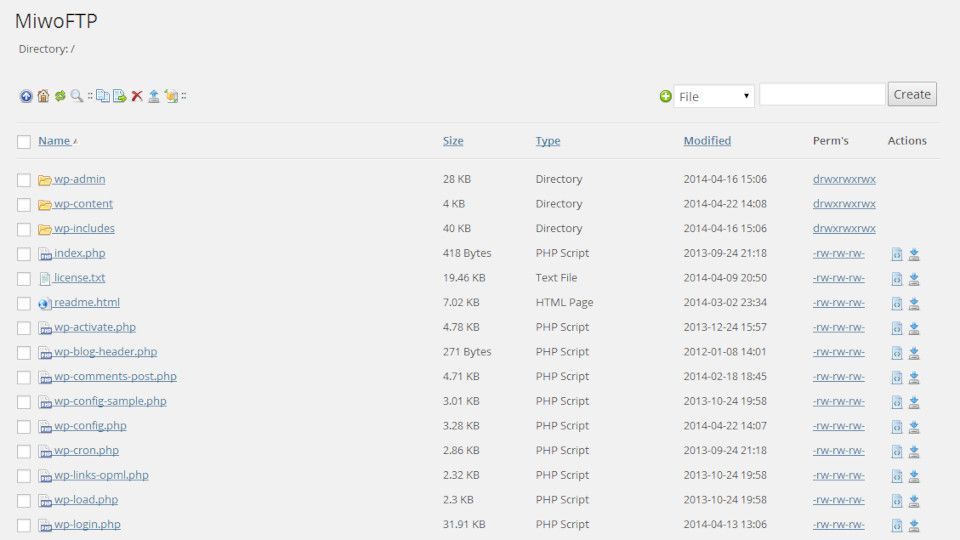The height and width of the screenshot is (540, 960).
Task: Open the search magnifier tool
Action: 77,96
